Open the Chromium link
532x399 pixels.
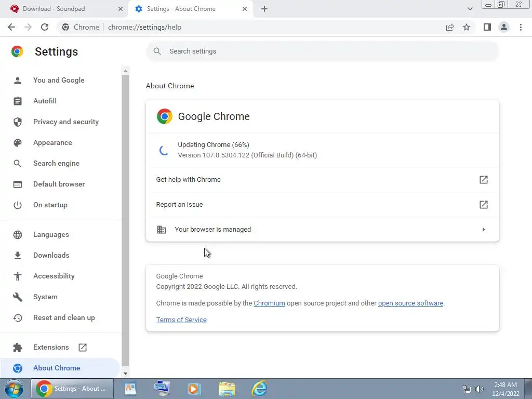pos(269,303)
